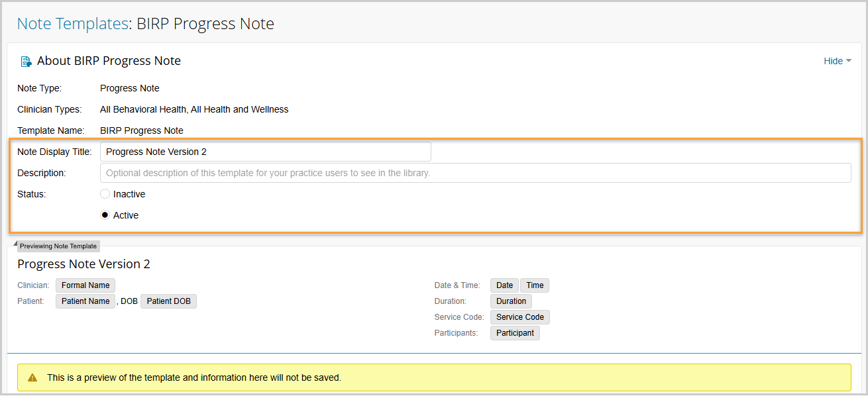Click the note template icon beside About heading
Screen dimensions: 868x396
coord(26,62)
